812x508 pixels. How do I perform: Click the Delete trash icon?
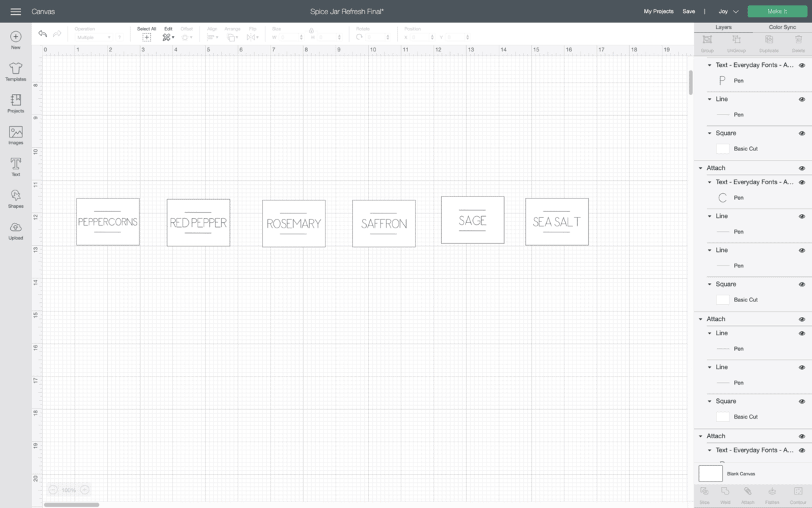[798, 41]
